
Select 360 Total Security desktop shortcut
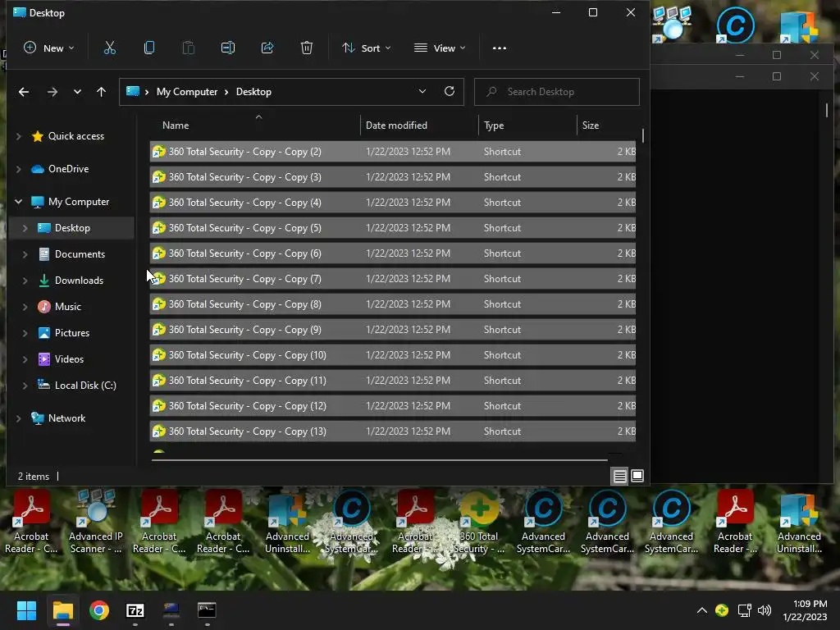pyautogui.click(x=479, y=521)
